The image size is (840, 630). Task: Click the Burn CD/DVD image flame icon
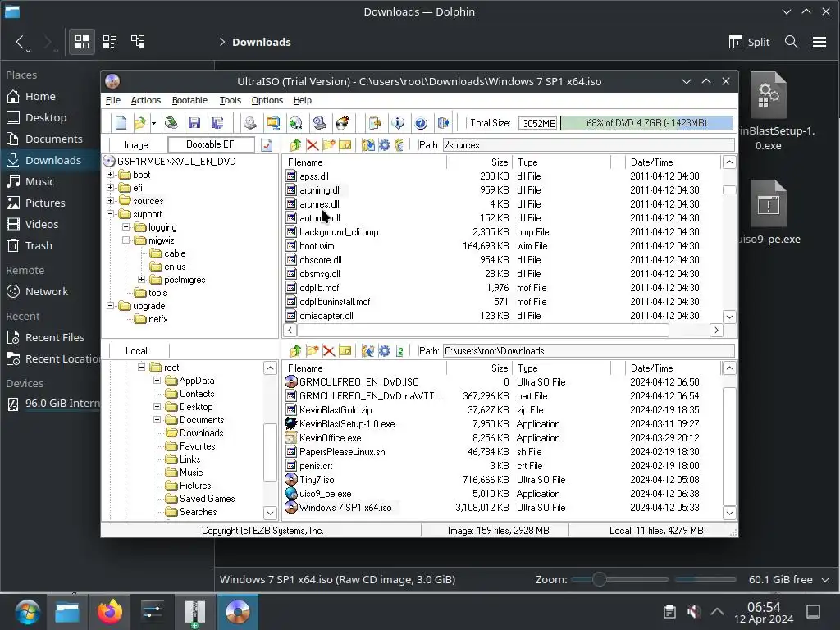pos(342,123)
